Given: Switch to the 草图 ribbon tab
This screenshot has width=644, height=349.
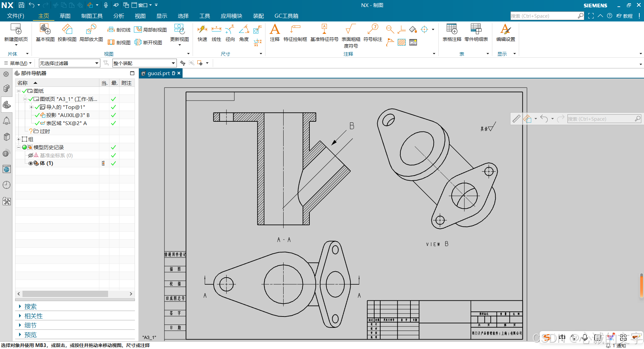Looking at the screenshot, I should 65,16.
